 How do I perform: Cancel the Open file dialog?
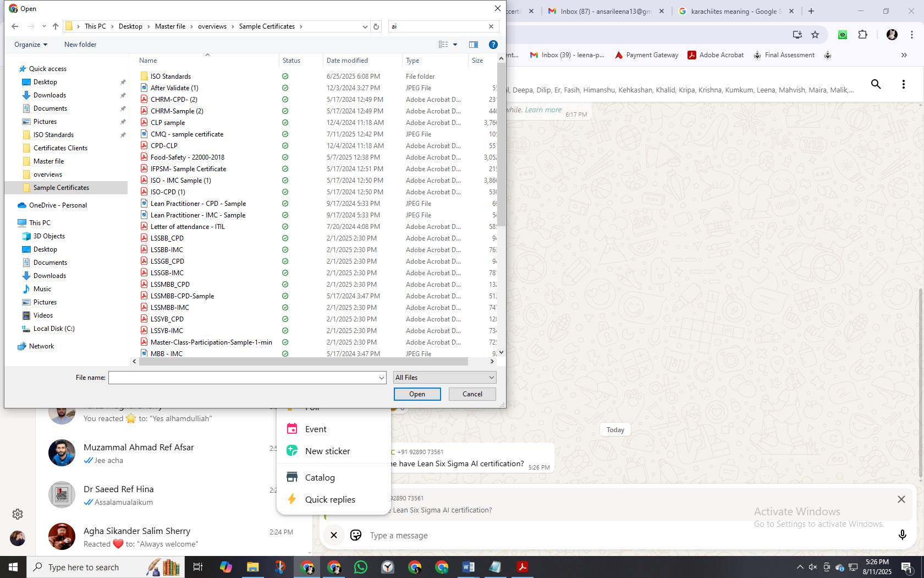472,394
